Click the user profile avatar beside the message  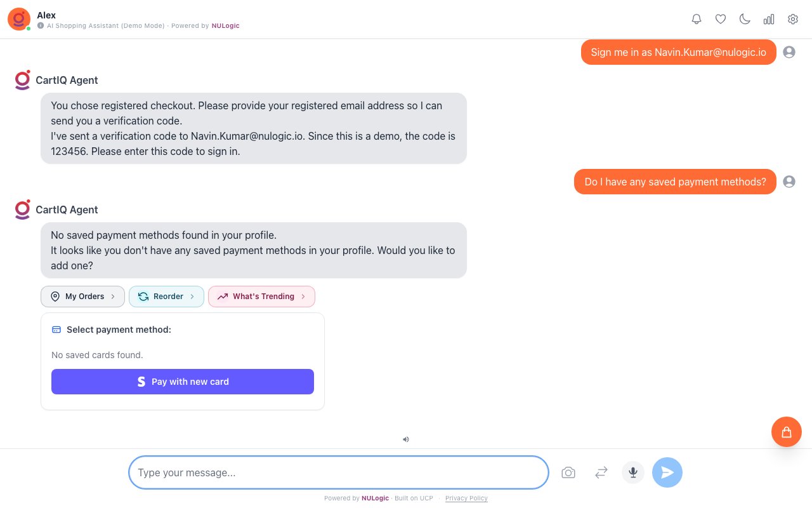coord(789,52)
